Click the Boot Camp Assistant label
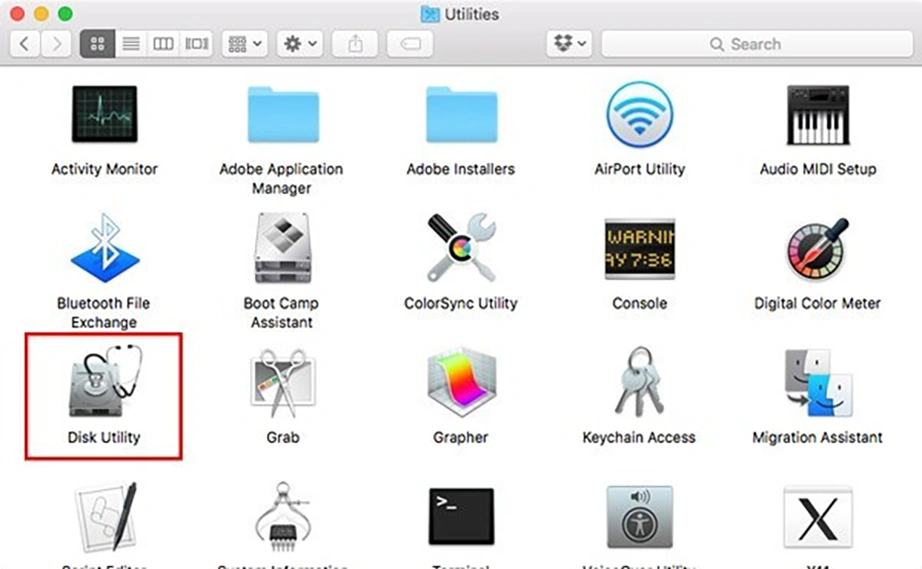The height and width of the screenshot is (569, 922). tap(282, 313)
